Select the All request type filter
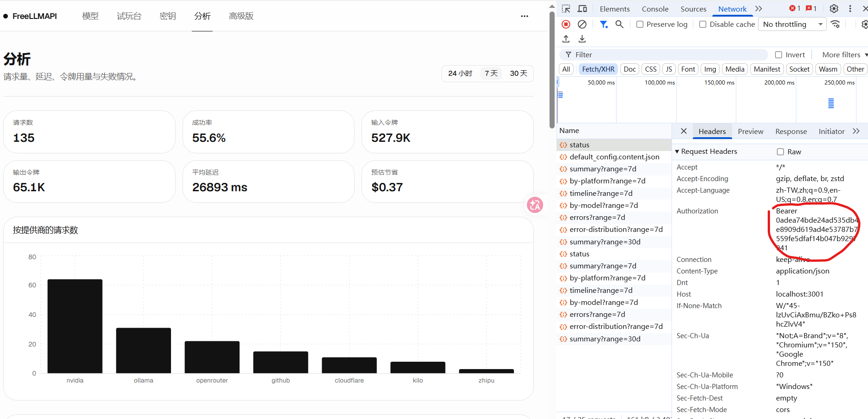The height and width of the screenshot is (419, 868). 566,69
